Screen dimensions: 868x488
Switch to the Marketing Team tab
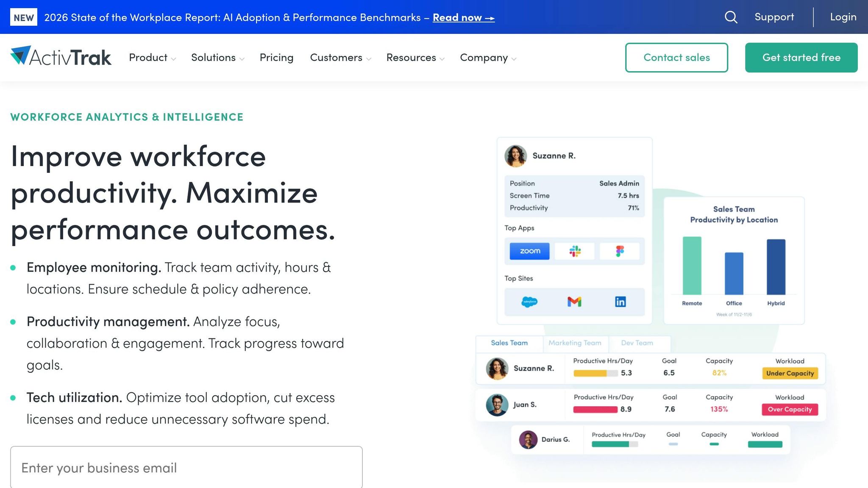(575, 343)
